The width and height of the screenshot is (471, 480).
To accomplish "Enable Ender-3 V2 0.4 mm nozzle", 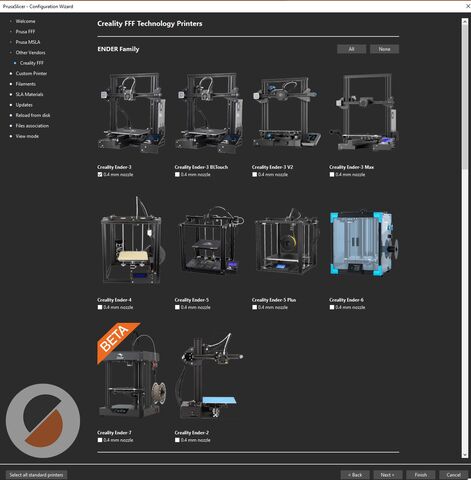I will point(254,174).
